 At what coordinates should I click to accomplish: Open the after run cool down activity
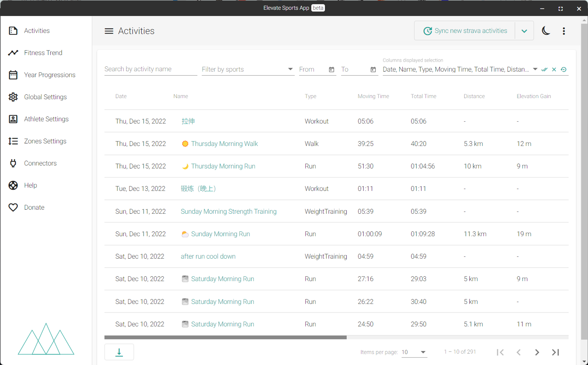(208, 256)
